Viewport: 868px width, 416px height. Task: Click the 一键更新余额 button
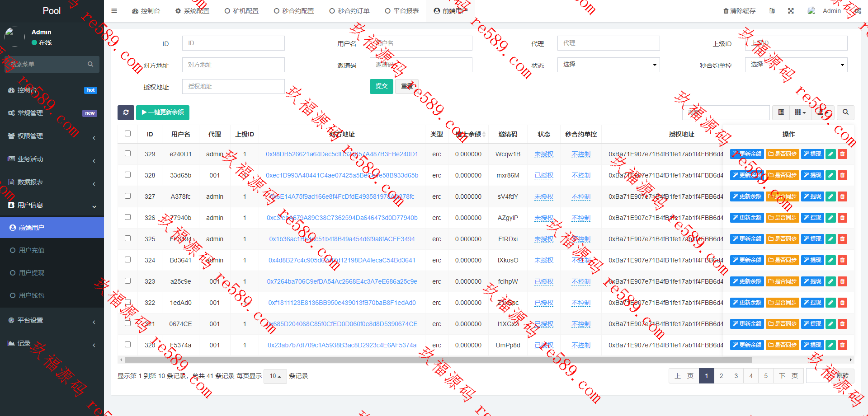click(163, 112)
